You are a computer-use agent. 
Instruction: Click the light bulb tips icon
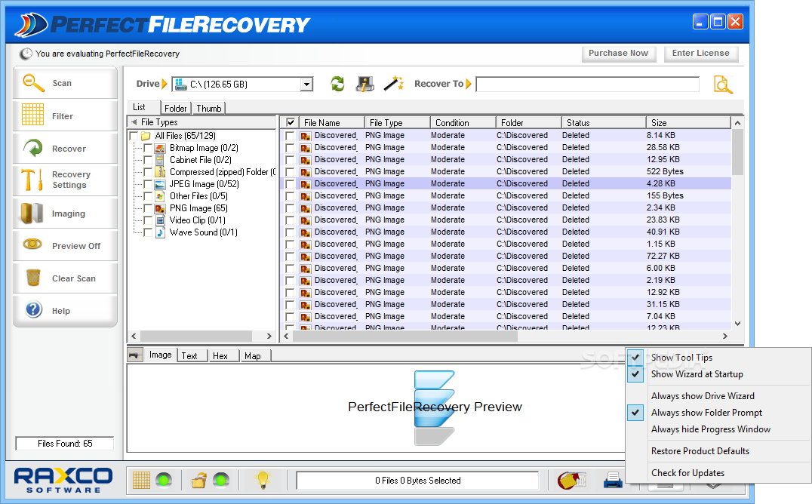pos(263,480)
